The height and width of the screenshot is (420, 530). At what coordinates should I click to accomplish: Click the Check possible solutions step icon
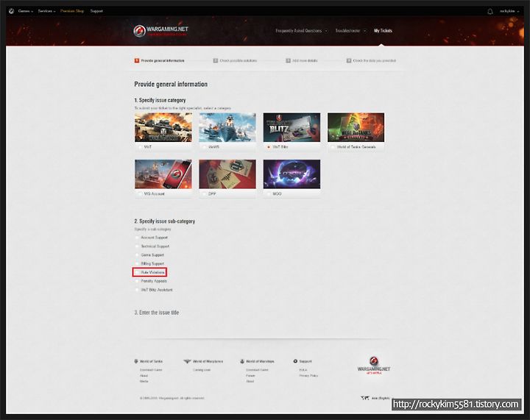pyautogui.click(x=215, y=61)
